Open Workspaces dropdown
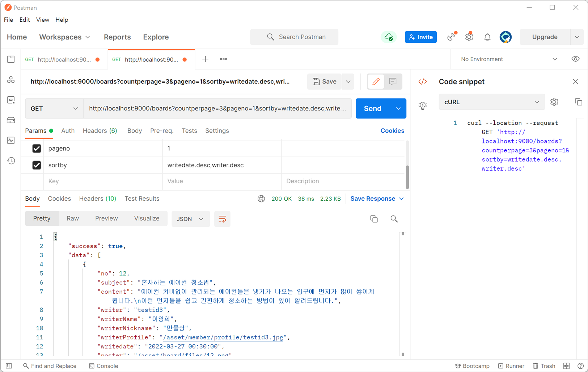This screenshot has width=588, height=372. [64, 37]
